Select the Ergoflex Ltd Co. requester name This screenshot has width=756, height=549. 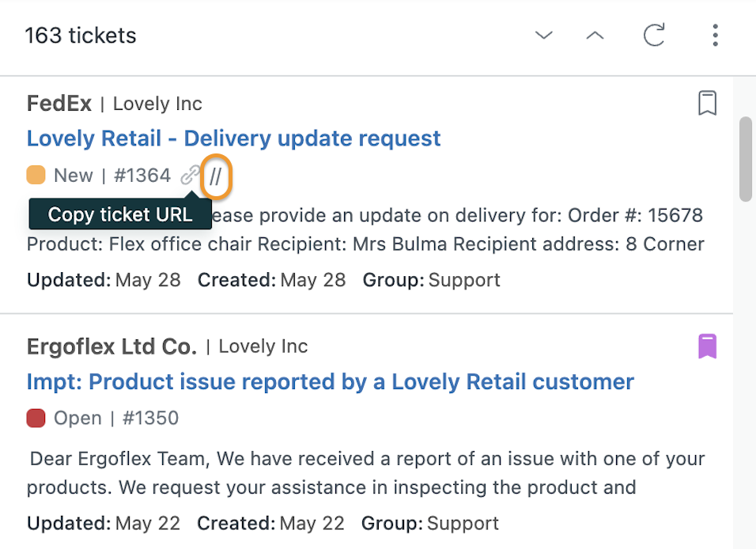[112, 346]
